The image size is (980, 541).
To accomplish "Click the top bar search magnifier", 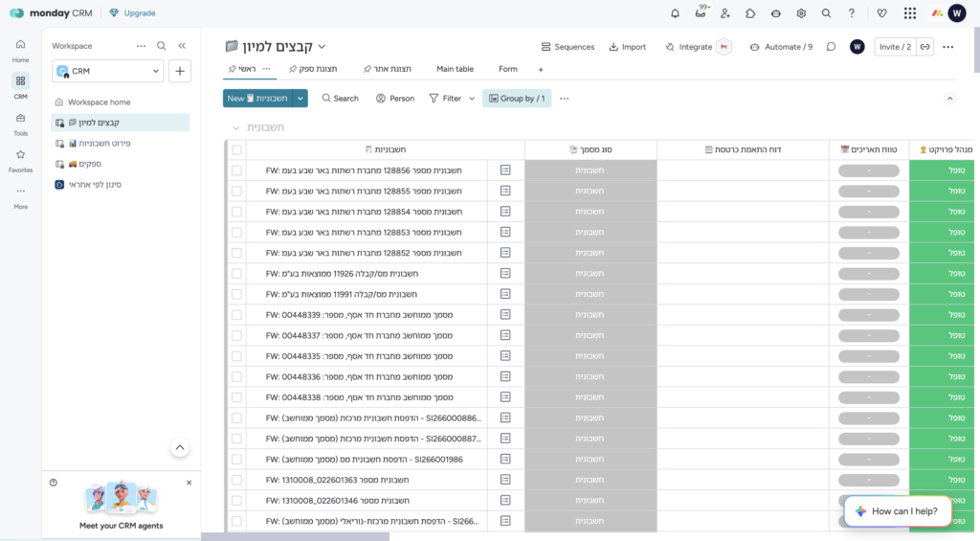I will [826, 13].
